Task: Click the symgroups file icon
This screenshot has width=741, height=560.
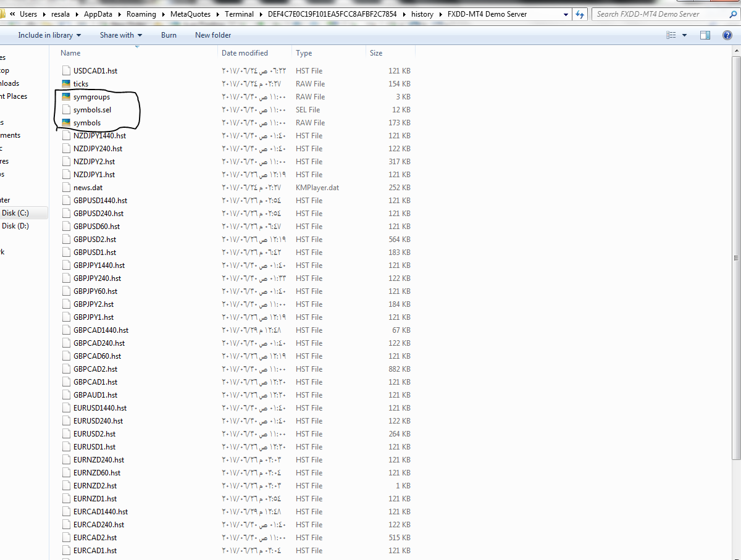Action: (x=66, y=96)
